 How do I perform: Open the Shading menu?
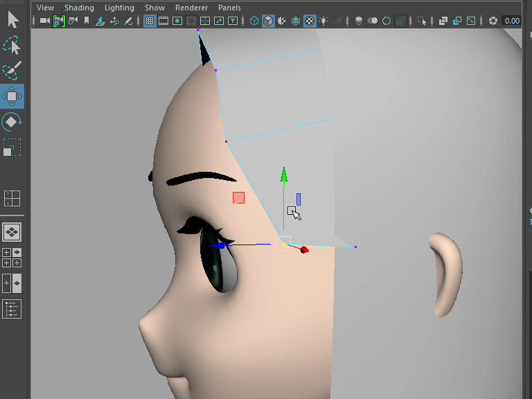click(x=79, y=8)
